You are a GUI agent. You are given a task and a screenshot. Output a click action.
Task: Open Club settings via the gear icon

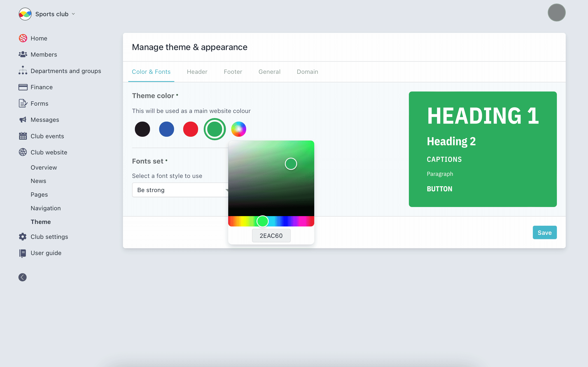(23, 237)
